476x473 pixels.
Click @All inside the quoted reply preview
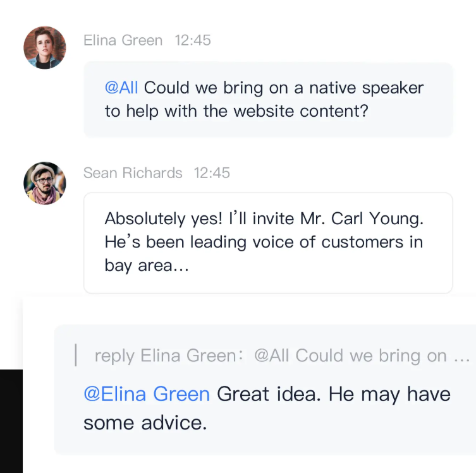[x=271, y=356]
